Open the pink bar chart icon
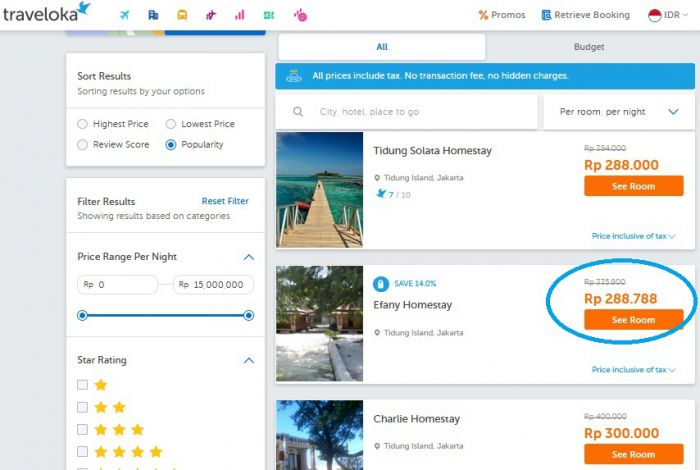This screenshot has height=470, width=700. [x=240, y=15]
